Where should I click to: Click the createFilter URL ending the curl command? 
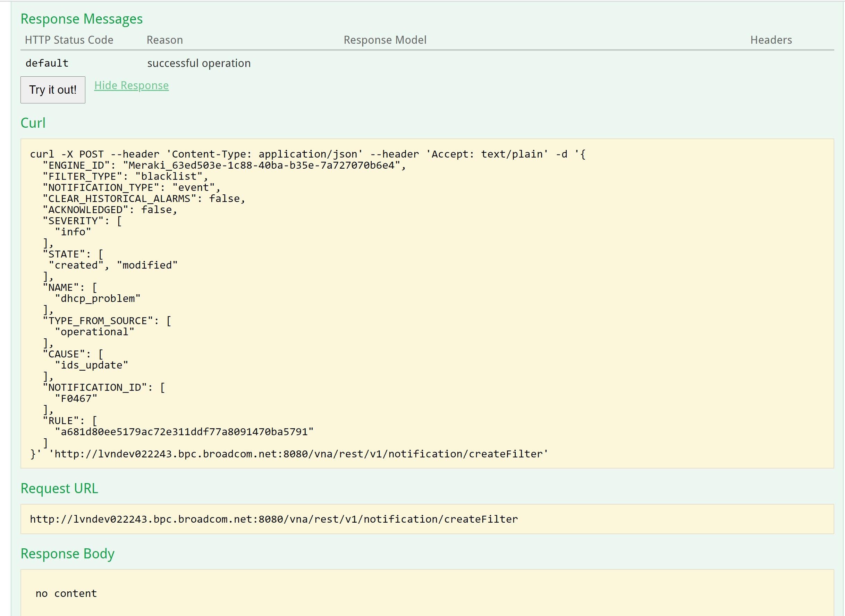(x=298, y=454)
